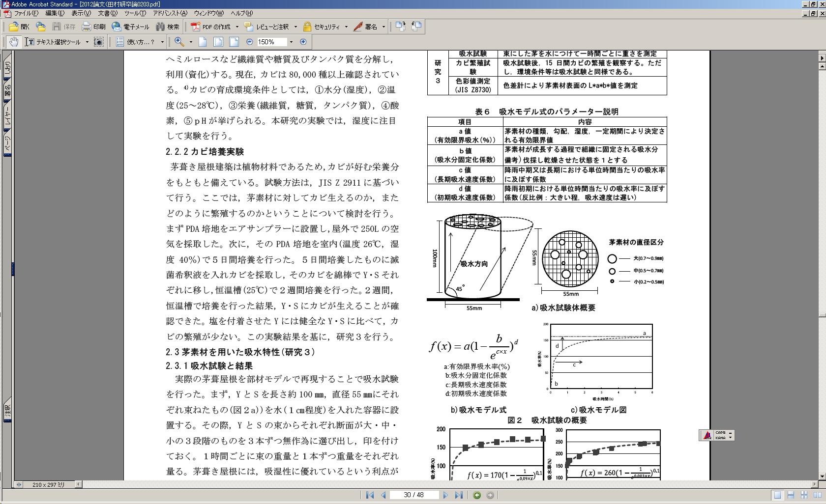Expand the zoom tool dropdown arrow

click(x=191, y=42)
